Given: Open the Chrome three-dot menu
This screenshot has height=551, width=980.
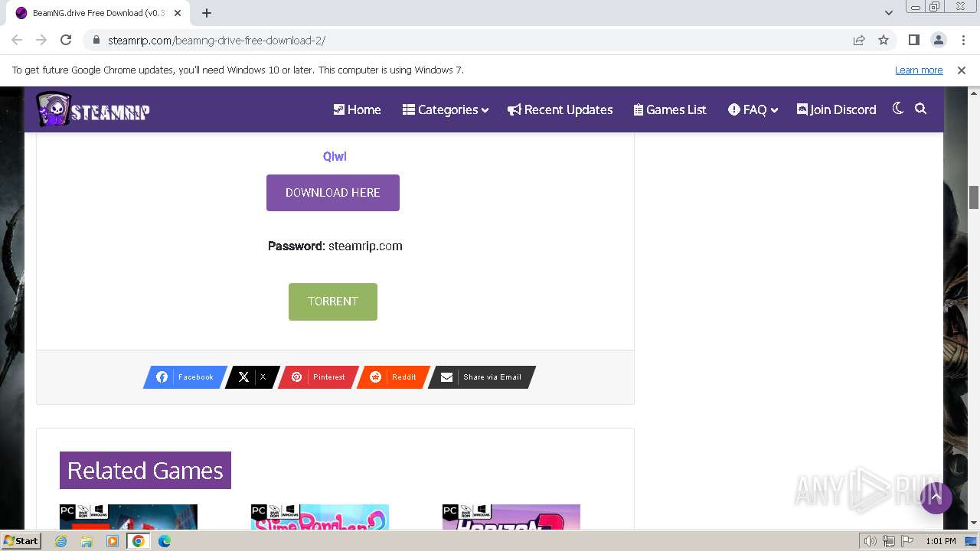Looking at the screenshot, I should point(962,40).
